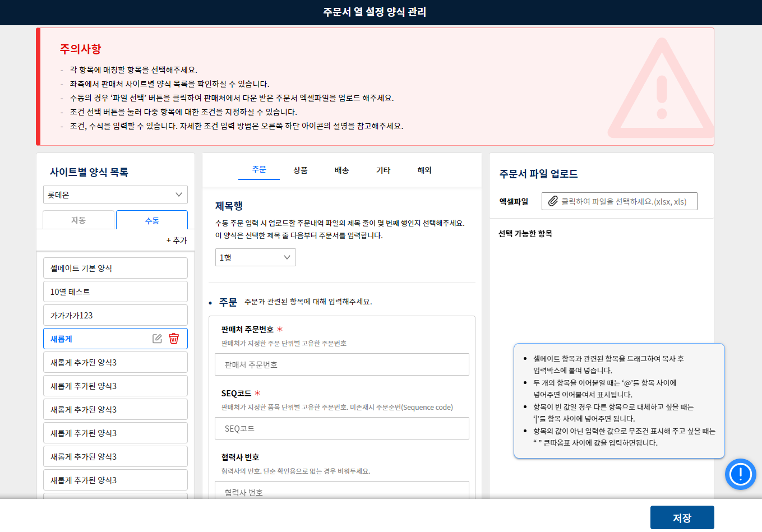Click the 협력사 번호 input field
Image resolution: width=762 pixels, height=532 pixels.
342,491
